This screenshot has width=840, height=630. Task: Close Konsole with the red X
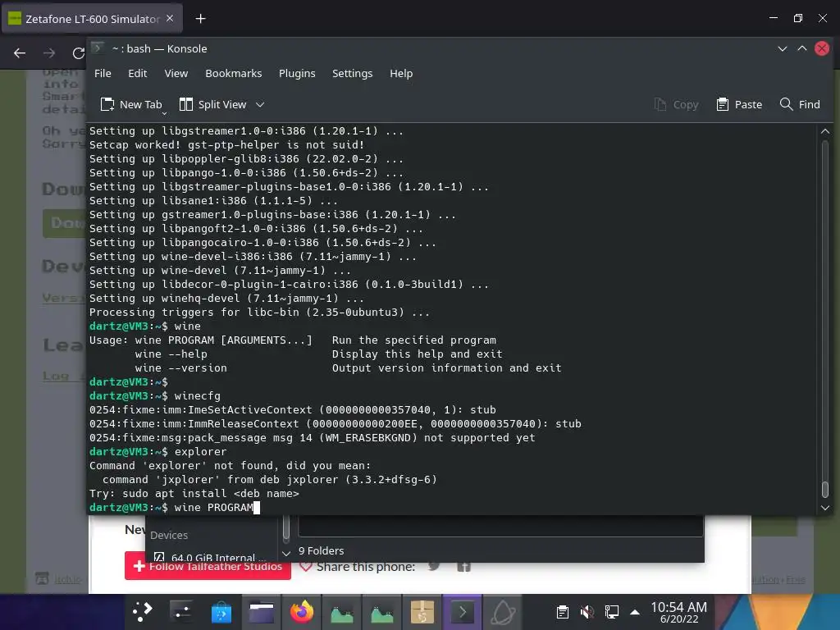(x=822, y=48)
